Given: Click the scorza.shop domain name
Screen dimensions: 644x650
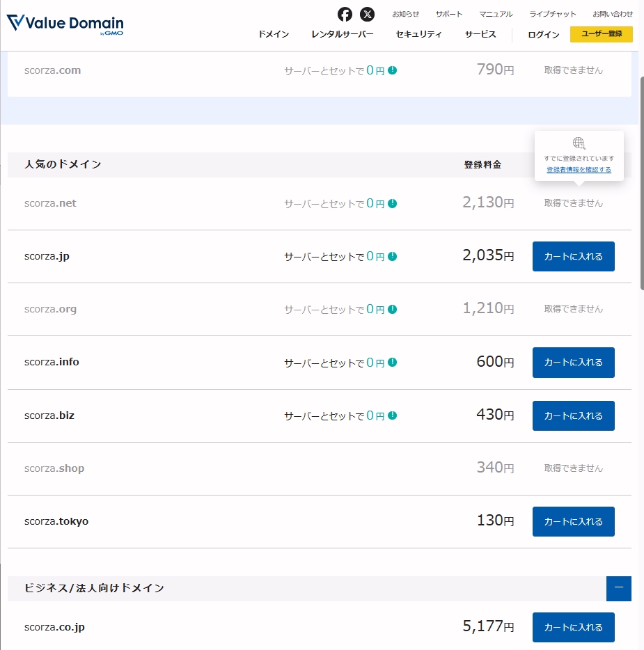Looking at the screenshot, I should [x=54, y=468].
